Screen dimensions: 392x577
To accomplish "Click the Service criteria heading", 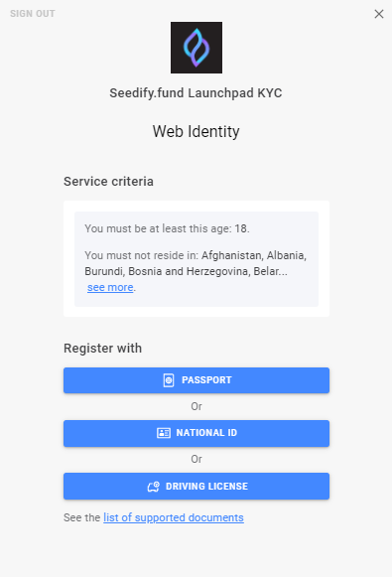I will click(108, 182).
